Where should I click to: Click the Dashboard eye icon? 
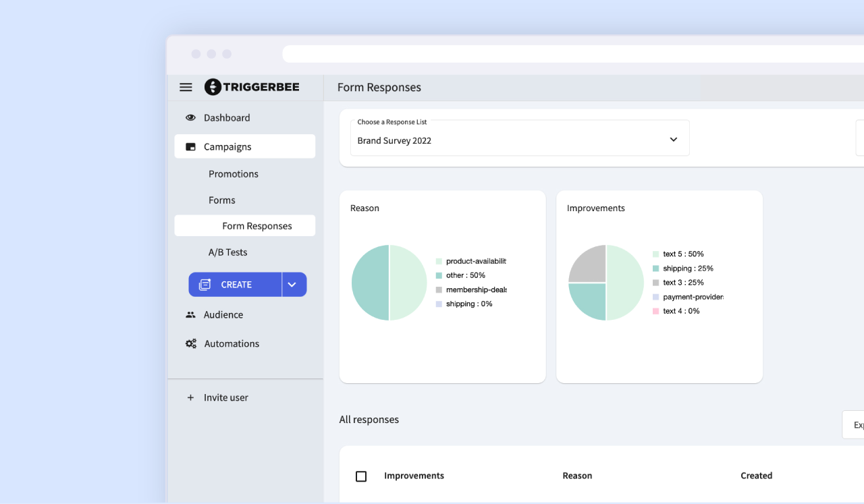(x=191, y=117)
